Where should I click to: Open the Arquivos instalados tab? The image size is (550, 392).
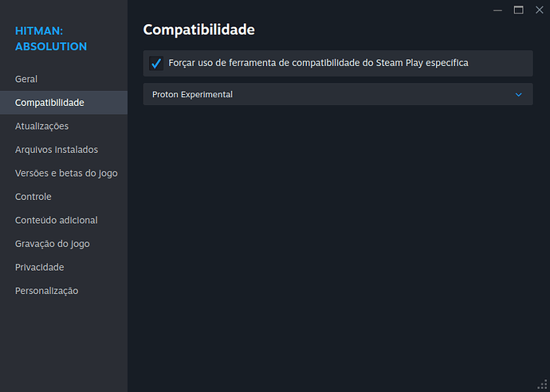pos(64,149)
